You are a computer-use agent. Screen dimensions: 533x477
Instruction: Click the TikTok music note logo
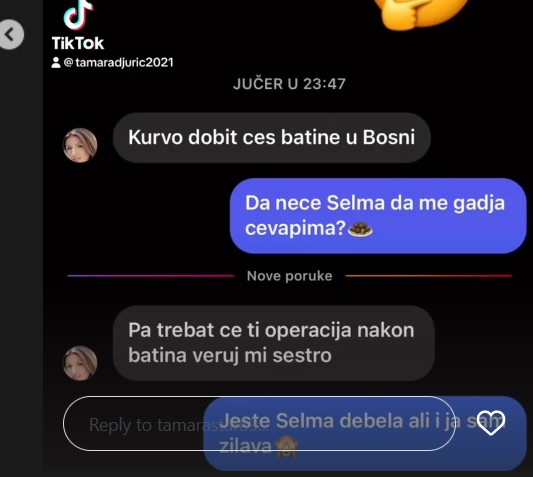point(78,15)
